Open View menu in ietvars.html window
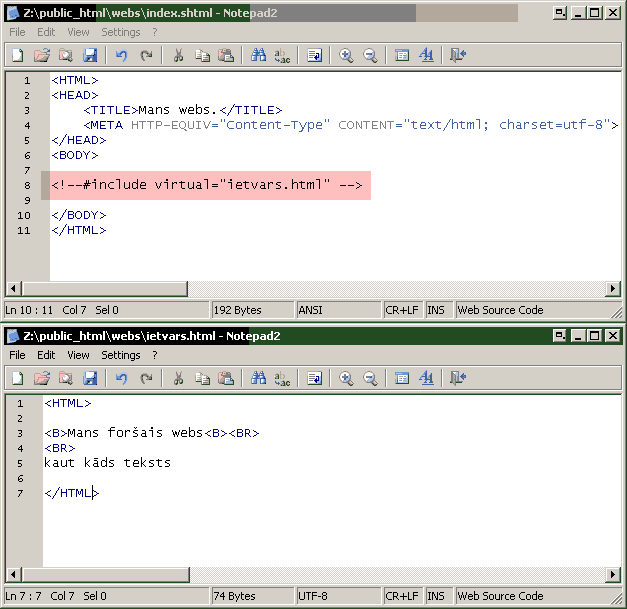 pos(78,355)
